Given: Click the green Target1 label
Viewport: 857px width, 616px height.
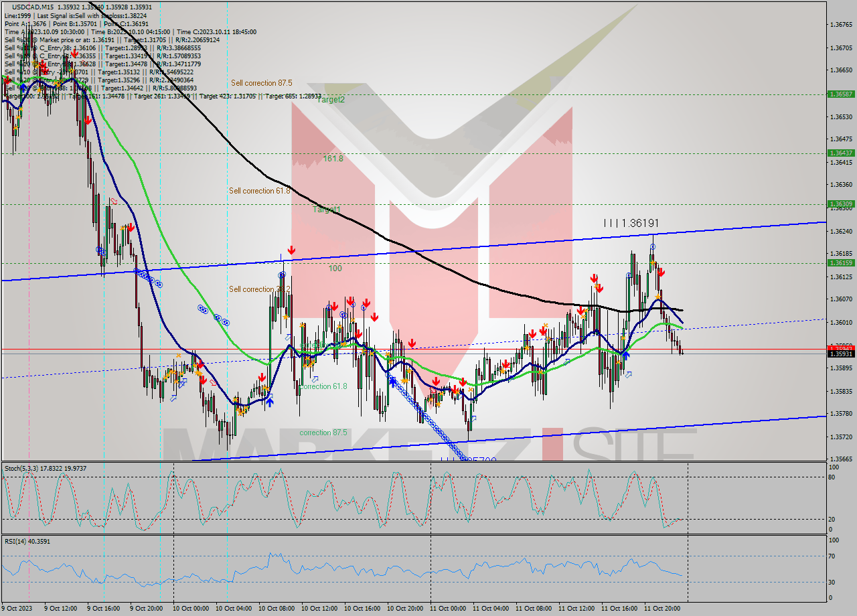Looking at the screenshot, I should click(x=327, y=210).
